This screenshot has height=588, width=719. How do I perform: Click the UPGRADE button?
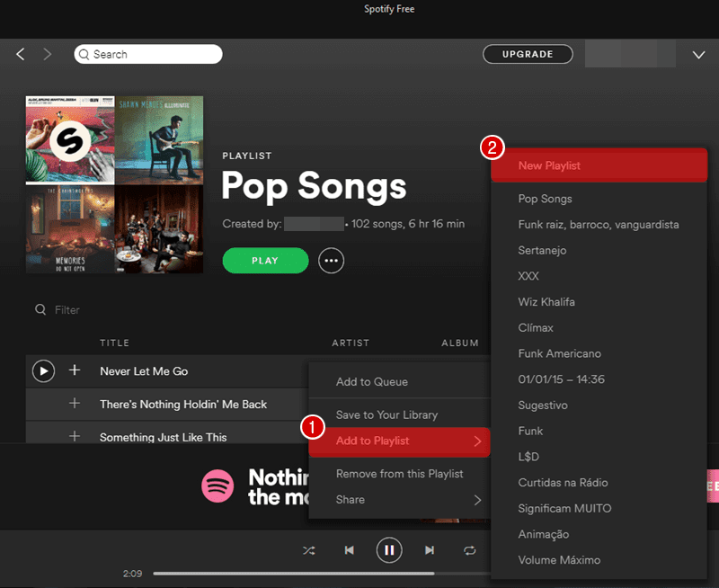point(528,54)
